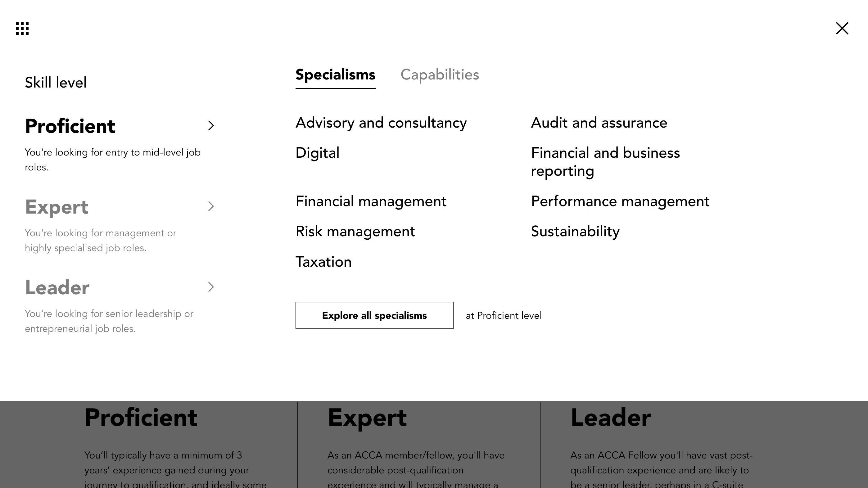Select the Expert skill level heading

[x=57, y=207]
